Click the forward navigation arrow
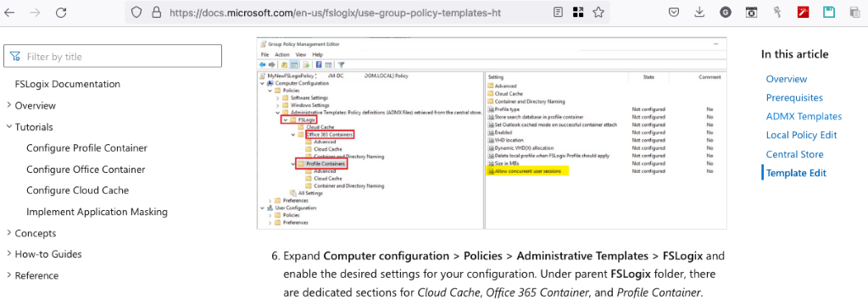The image size is (868, 305). pos(36,12)
